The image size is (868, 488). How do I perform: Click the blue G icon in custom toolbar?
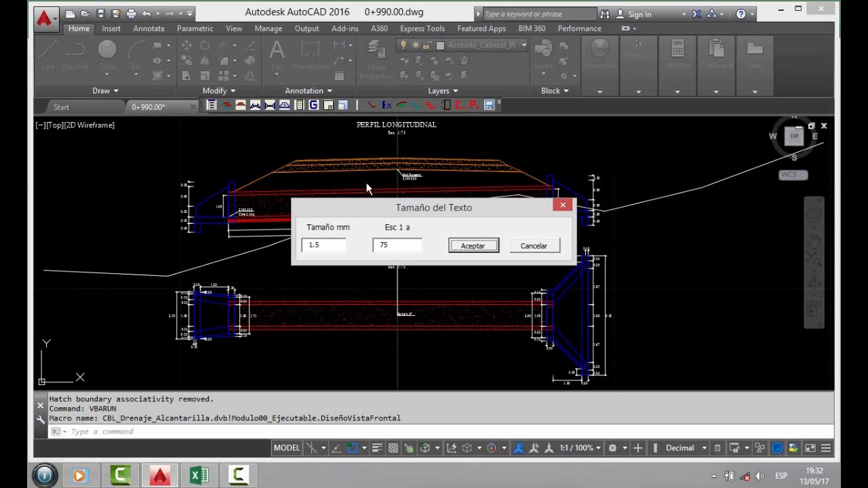pyautogui.click(x=313, y=105)
